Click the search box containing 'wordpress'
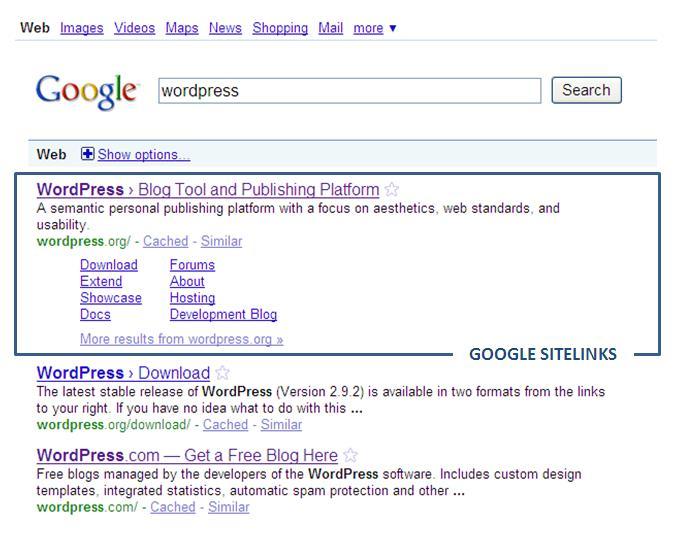This screenshot has width=677, height=536. (x=350, y=90)
